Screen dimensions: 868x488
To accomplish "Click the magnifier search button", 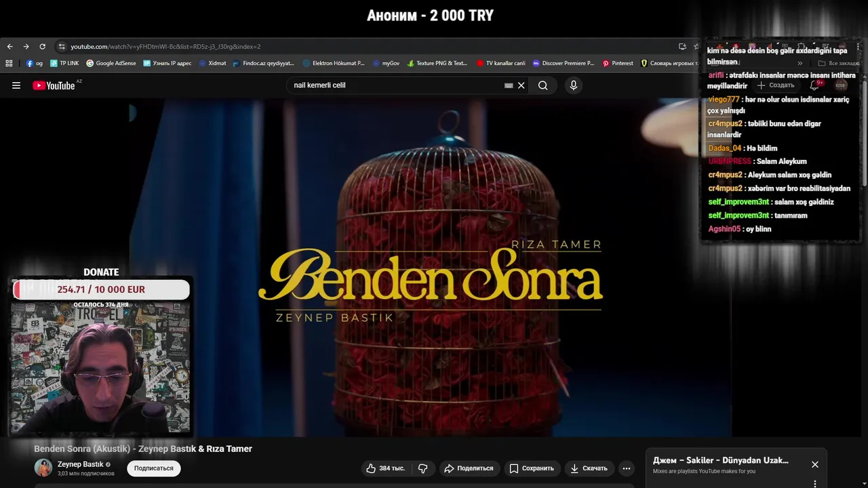I will [542, 85].
